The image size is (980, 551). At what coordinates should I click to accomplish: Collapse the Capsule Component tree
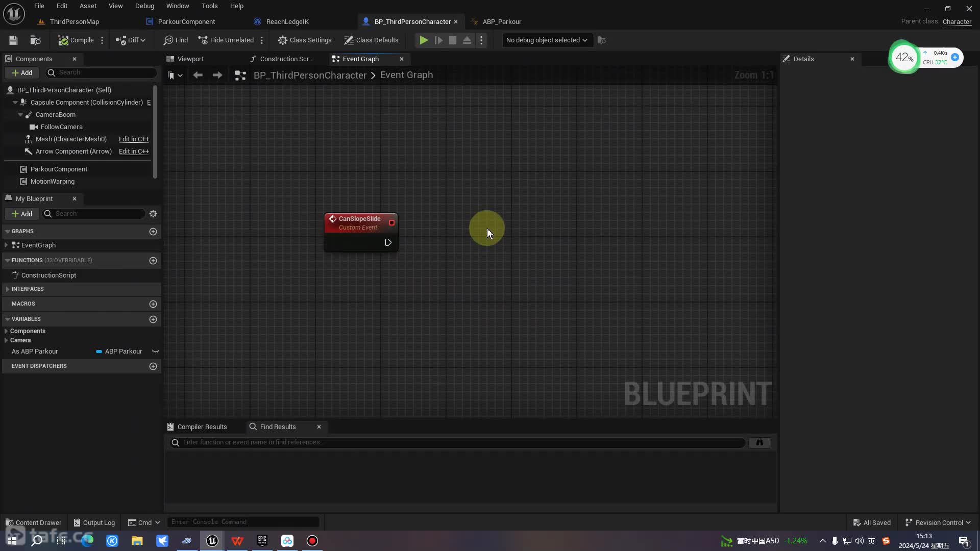15,103
